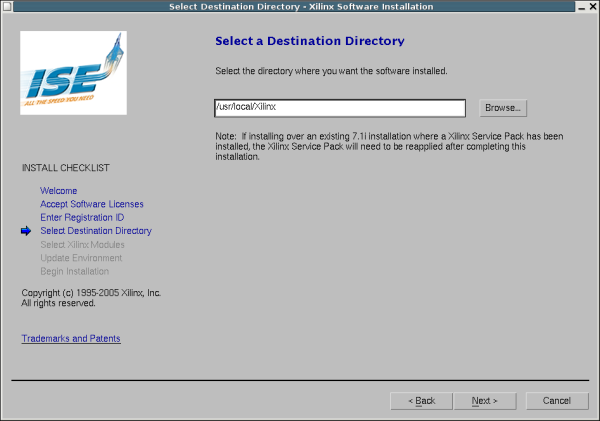
Task: Click Begin Installation checklist step
Action: pos(74,272)
